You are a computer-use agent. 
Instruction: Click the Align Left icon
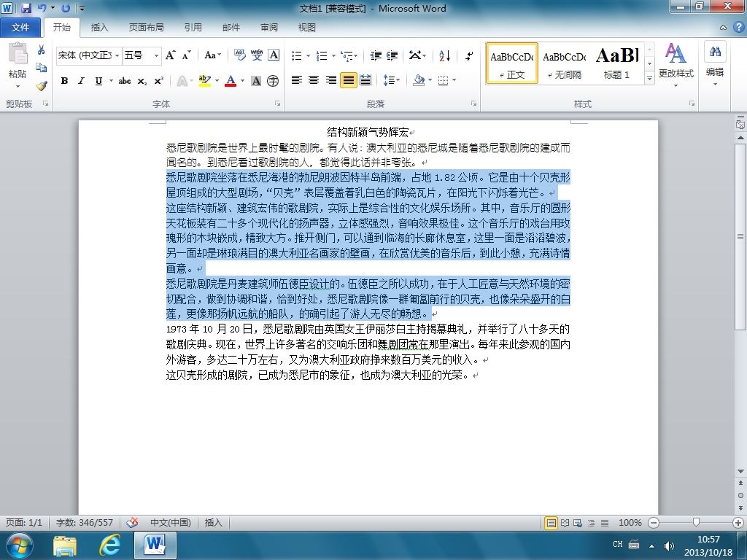click(x=297, y=80)
